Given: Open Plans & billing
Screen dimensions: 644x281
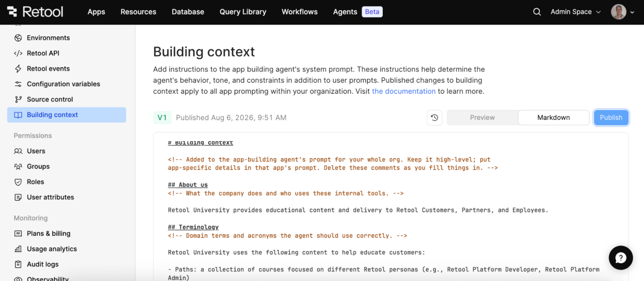Looking at the screenshot, I should coord(67,234).
